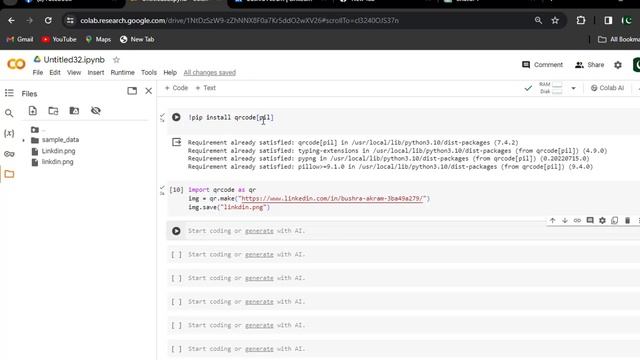Click the RAM and Disk usage indicator
The height and width of the screenshot is (360, 640).
click(551, 88)
